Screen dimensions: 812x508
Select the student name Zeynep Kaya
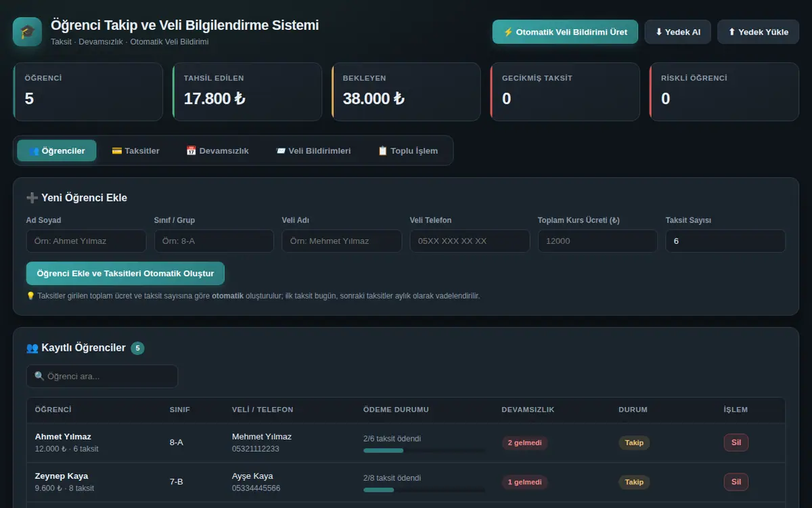pos(62,476)
